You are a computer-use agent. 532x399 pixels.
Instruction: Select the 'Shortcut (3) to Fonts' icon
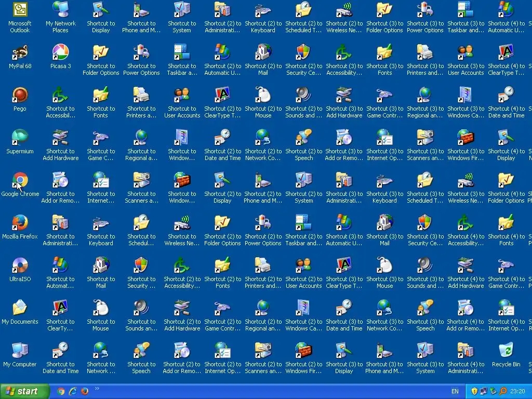click(x=384, y=52)
